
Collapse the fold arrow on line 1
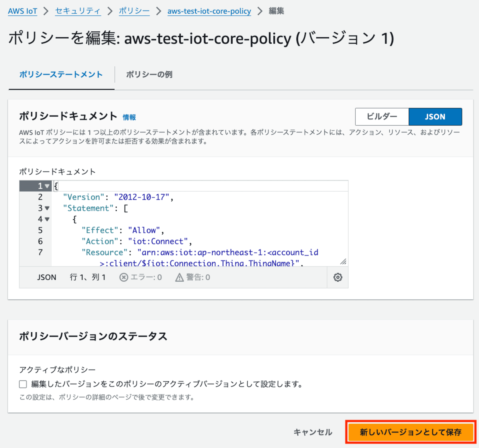point(47,186)
